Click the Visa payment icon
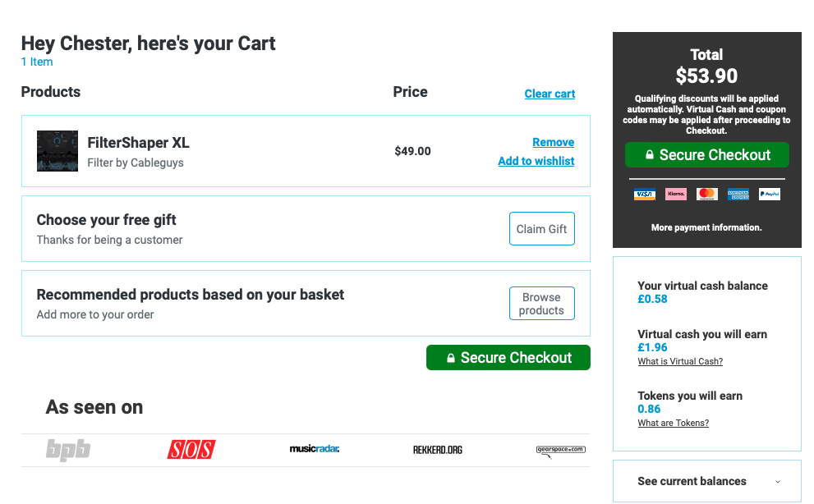Screen dimensions: 814x504 [644, 194]
